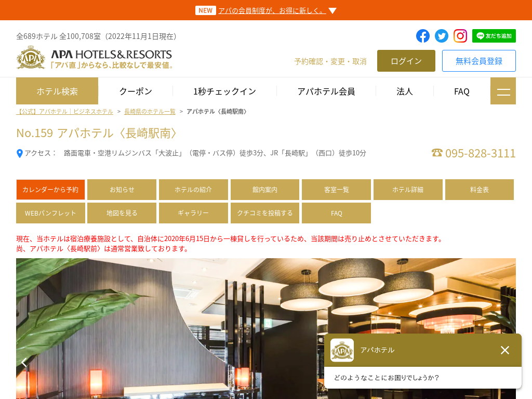Jump to 館内案内 section
The image size is (532, 399).
(265, 190)
